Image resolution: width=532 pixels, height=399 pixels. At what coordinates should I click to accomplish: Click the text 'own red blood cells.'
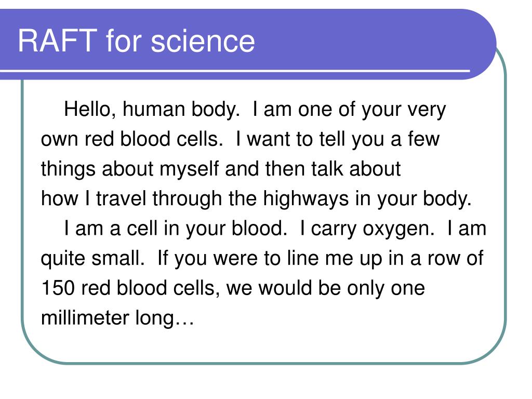click(x=131, y=139)
